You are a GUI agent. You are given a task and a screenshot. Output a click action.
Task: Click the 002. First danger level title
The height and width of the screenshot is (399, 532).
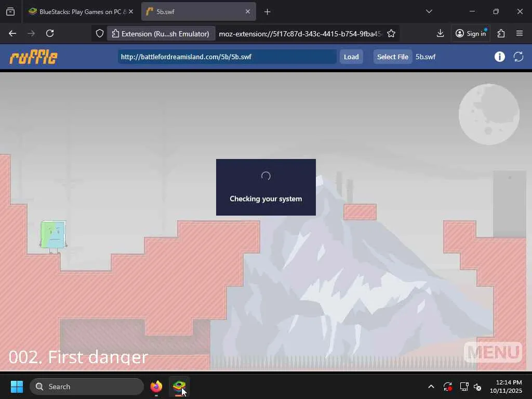[78, 357]
